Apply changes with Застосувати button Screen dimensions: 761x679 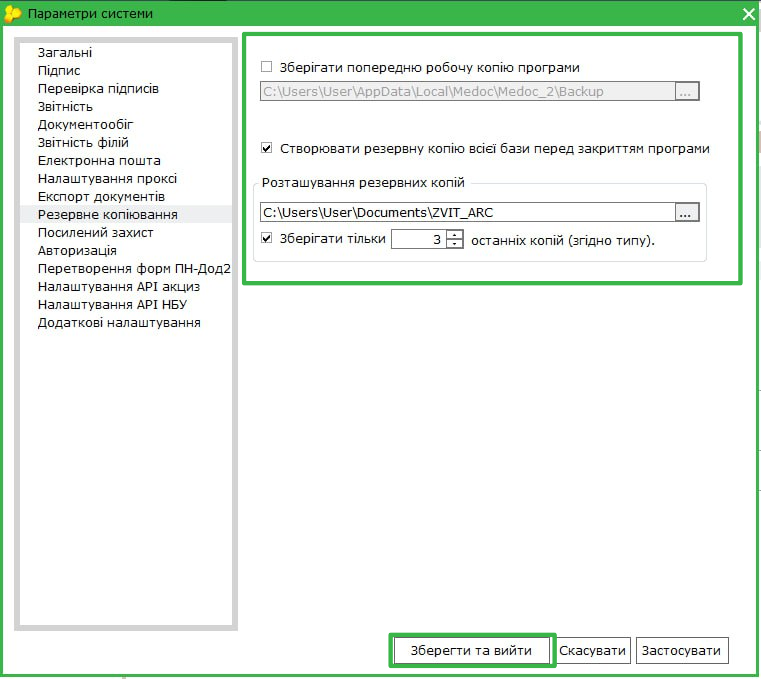click(x=681, y=650)
